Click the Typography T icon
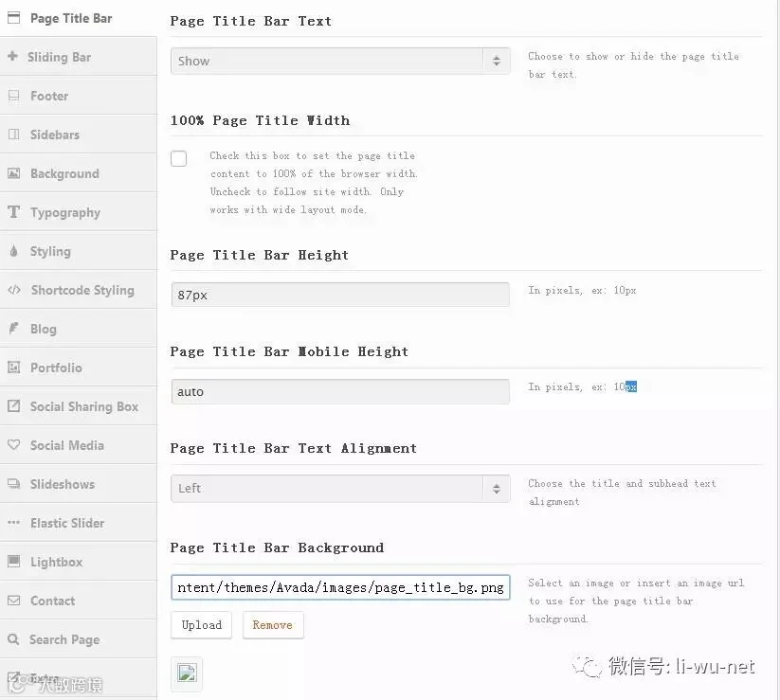The height and width of the screenshot is (700, 780). point(14,212)
